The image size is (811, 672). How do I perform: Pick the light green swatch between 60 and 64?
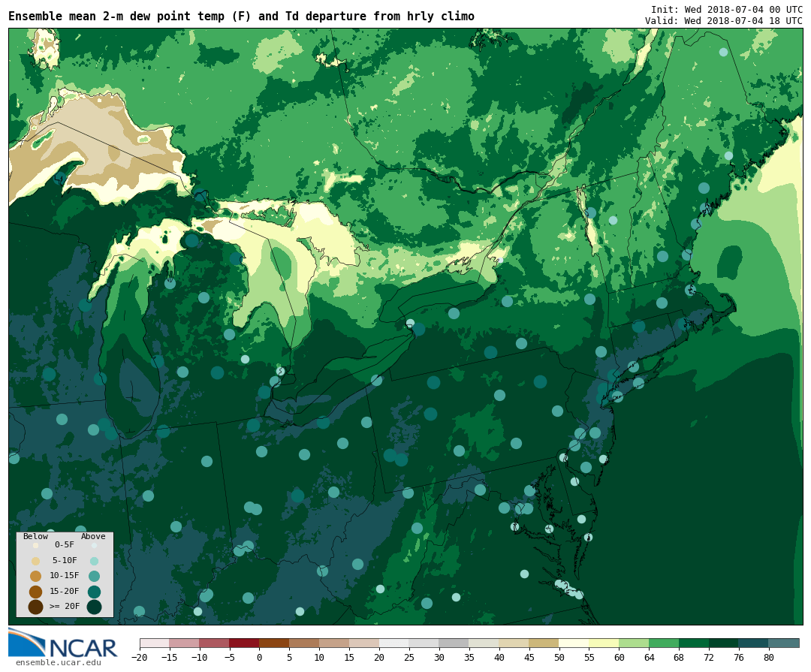coord(634,643)
